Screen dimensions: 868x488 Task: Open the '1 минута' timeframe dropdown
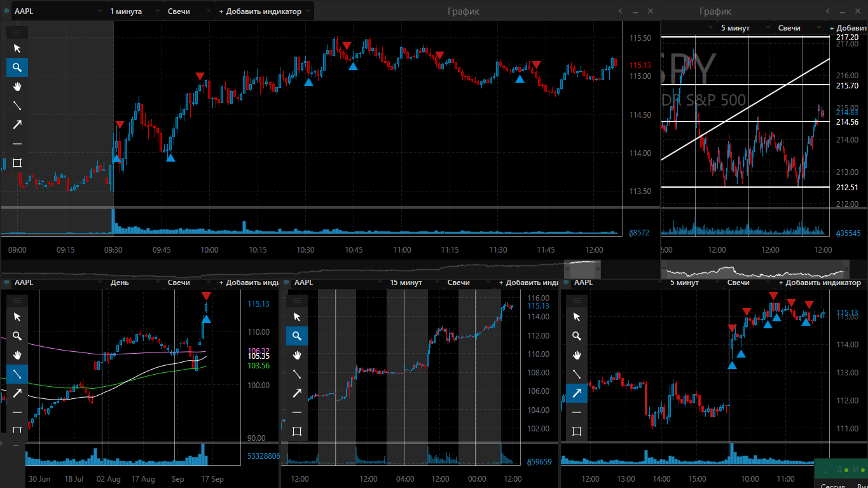[134, 11]
